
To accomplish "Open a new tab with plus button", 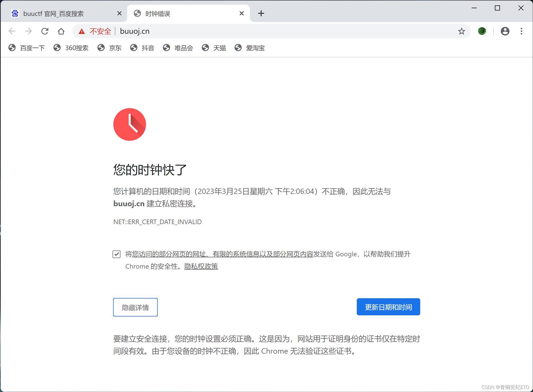I will tap(261, 13).
